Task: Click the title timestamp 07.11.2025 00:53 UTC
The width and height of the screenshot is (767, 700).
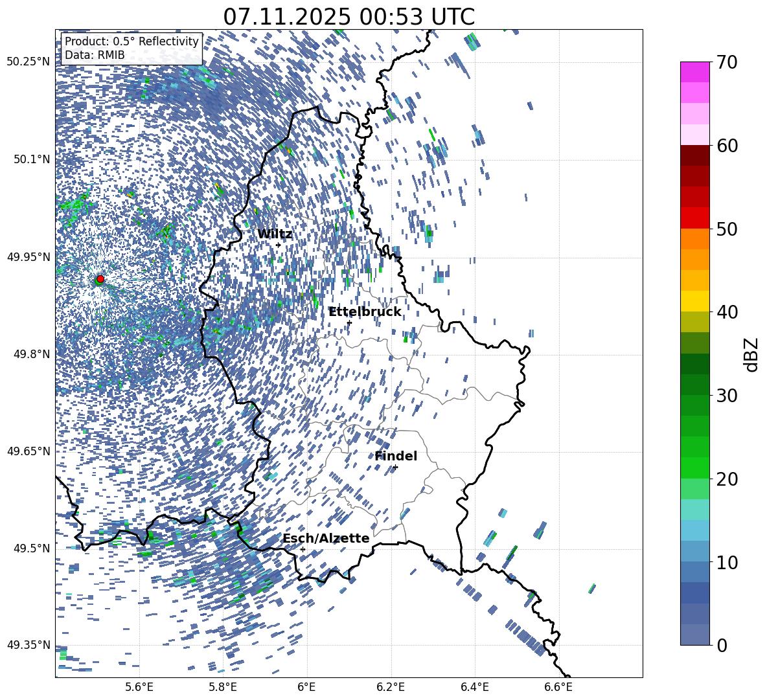Action: pos(349,17)
